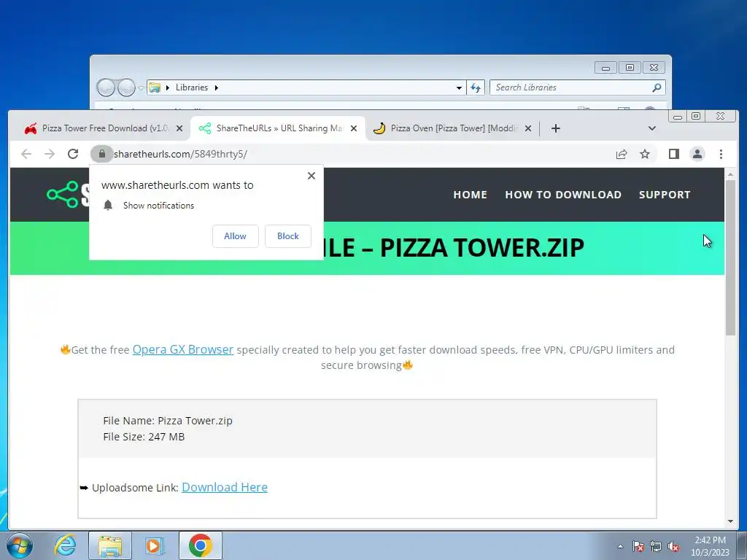
Task: Open the Chrome three-dot menu
Action: tap(721, 154)
